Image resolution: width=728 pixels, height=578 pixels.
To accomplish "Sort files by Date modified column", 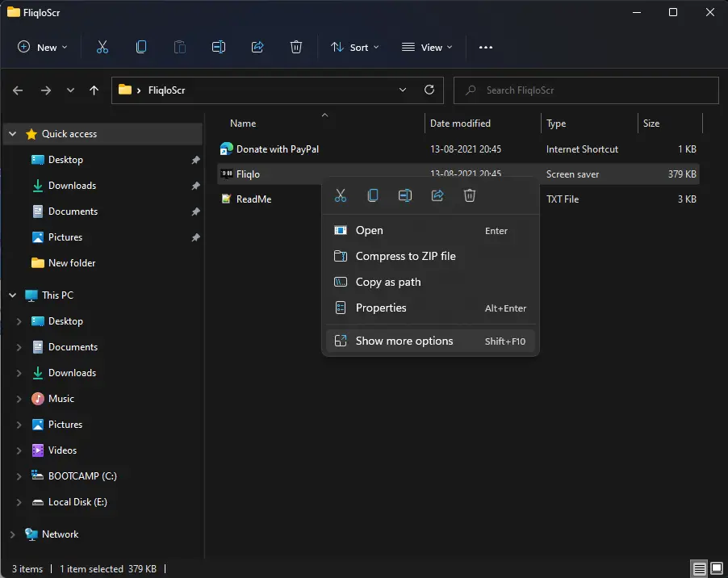I will coord(460,124).
